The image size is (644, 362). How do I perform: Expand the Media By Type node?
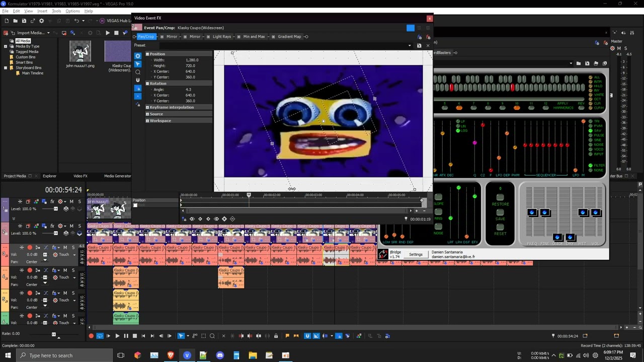pyautogui.click(x=6, y=46)
